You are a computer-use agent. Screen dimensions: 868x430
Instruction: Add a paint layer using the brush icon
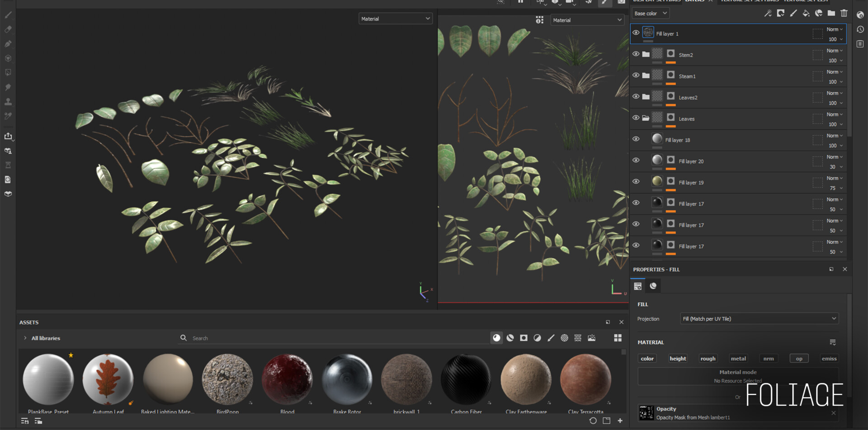click(793, 14)
